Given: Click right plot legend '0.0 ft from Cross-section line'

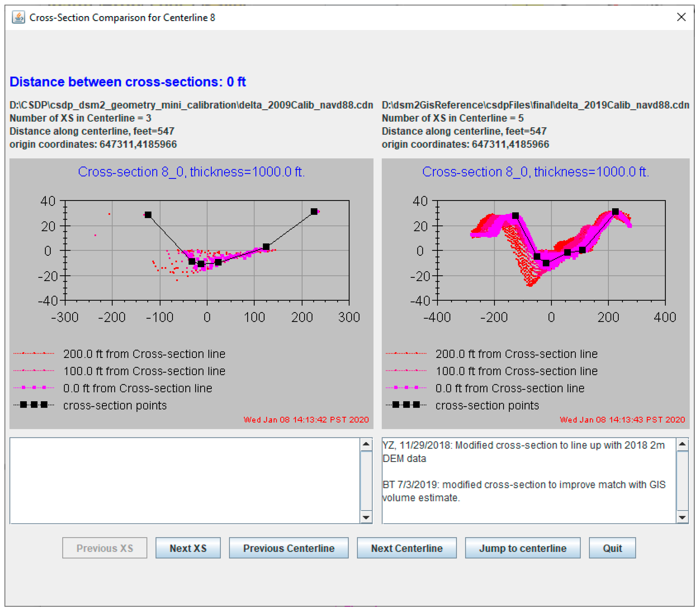Looking at the screenshot, I should pos(510,388).
